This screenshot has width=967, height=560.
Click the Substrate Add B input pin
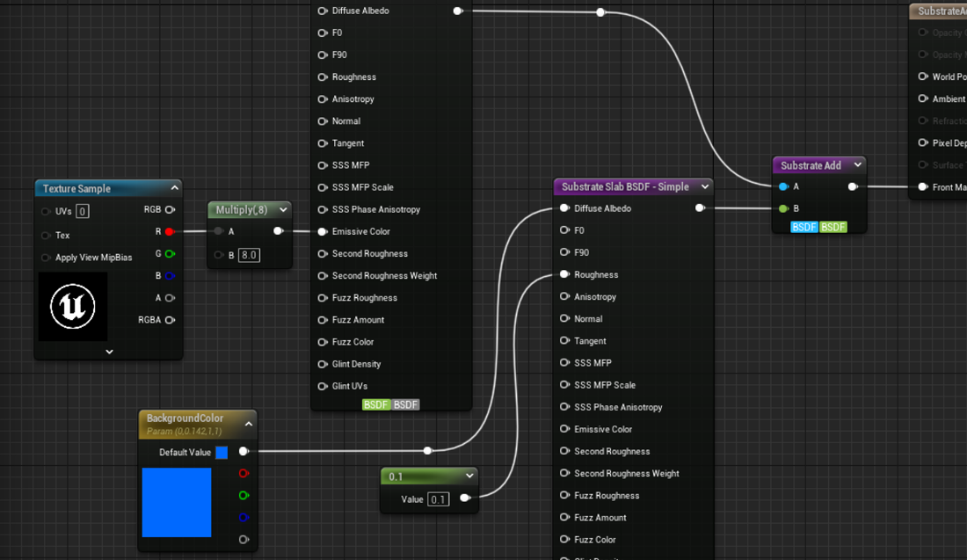coord(783,208)
